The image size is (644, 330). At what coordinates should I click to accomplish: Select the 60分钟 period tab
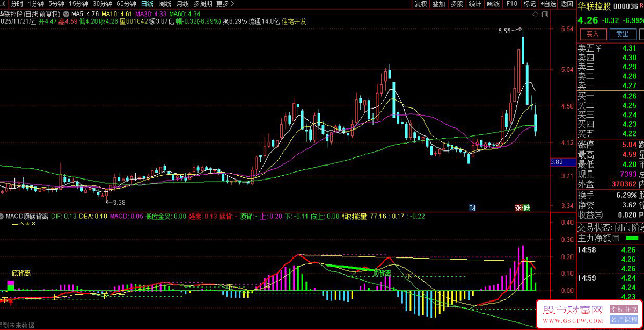click(x=126, y=4)
